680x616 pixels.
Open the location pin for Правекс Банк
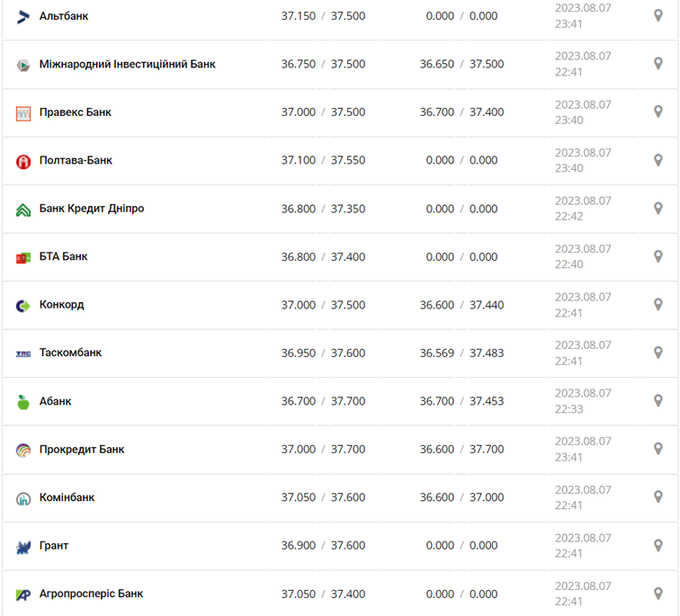coord(658,112)
